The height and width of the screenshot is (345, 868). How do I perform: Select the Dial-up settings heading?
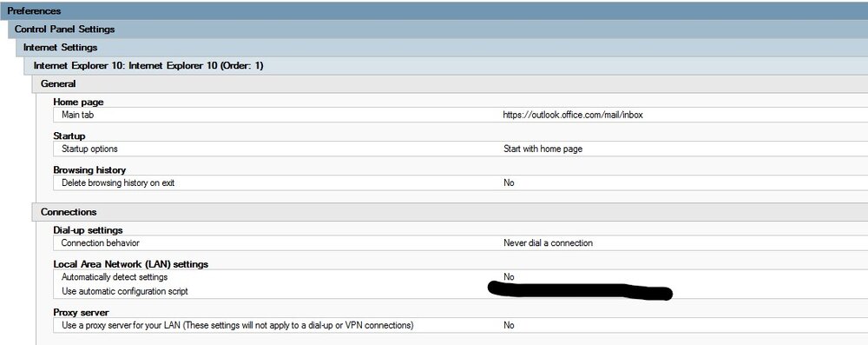click(x=88, y=229)
